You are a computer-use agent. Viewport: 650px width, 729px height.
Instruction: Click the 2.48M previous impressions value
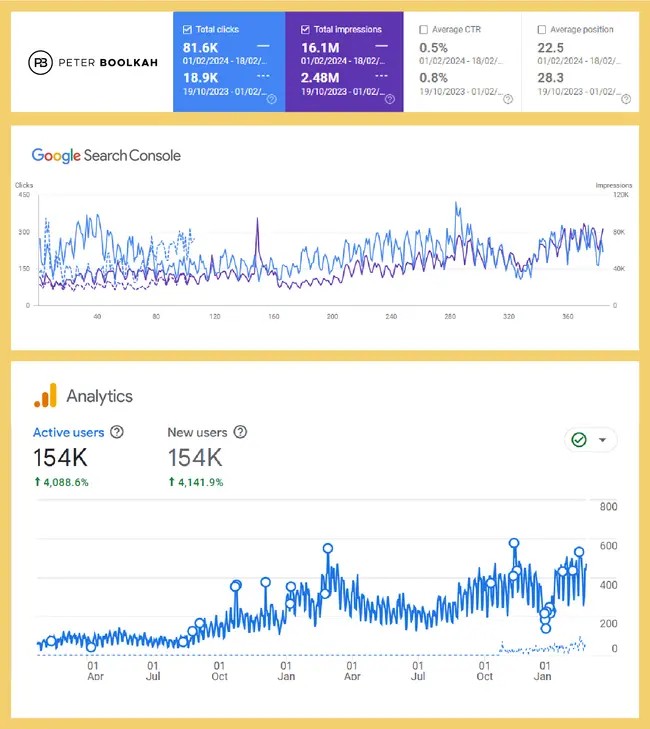tap(320, 78)
